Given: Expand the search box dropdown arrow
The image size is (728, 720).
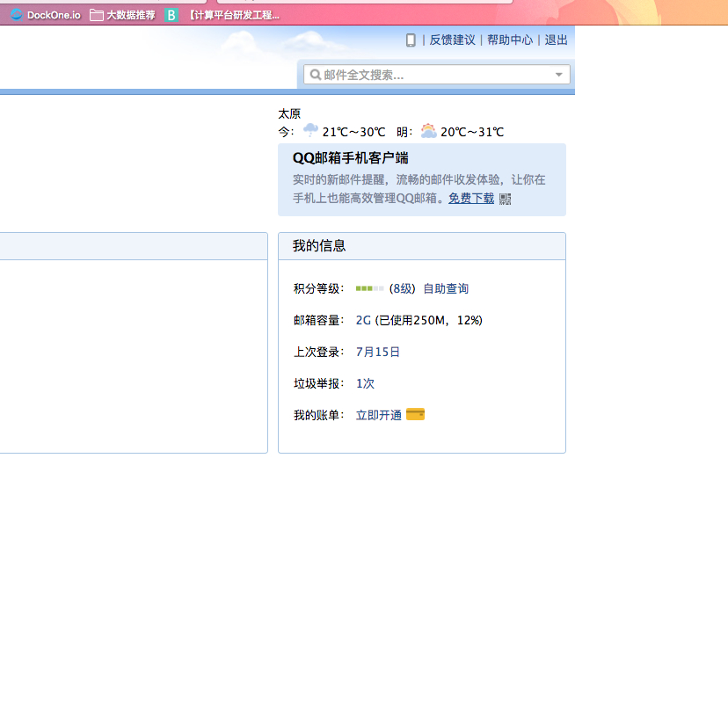Looking at the screenshot, I should tap(558, 75).
